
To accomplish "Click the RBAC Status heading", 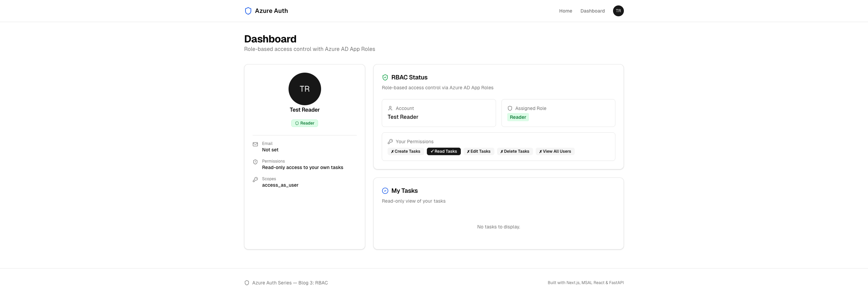I will click(x=409, y=77).
